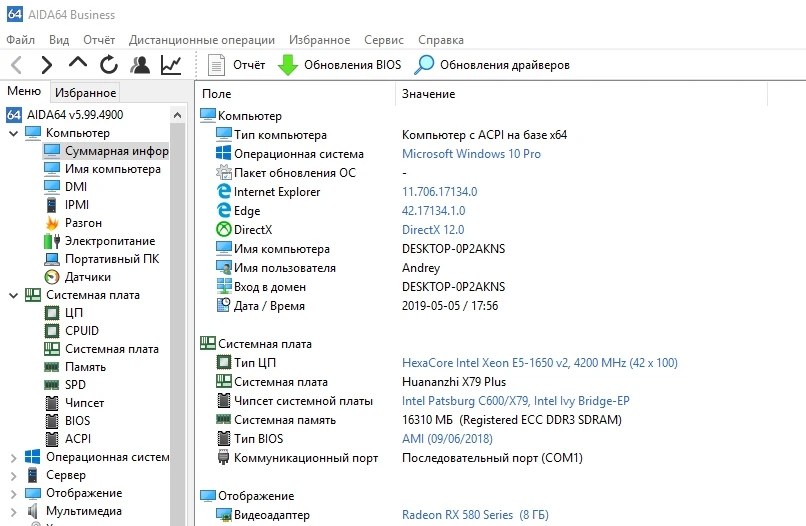This screenshot has width=806, height=526.
Task: Click Обновления драйверов magnifier button
Action: point(492,65)
